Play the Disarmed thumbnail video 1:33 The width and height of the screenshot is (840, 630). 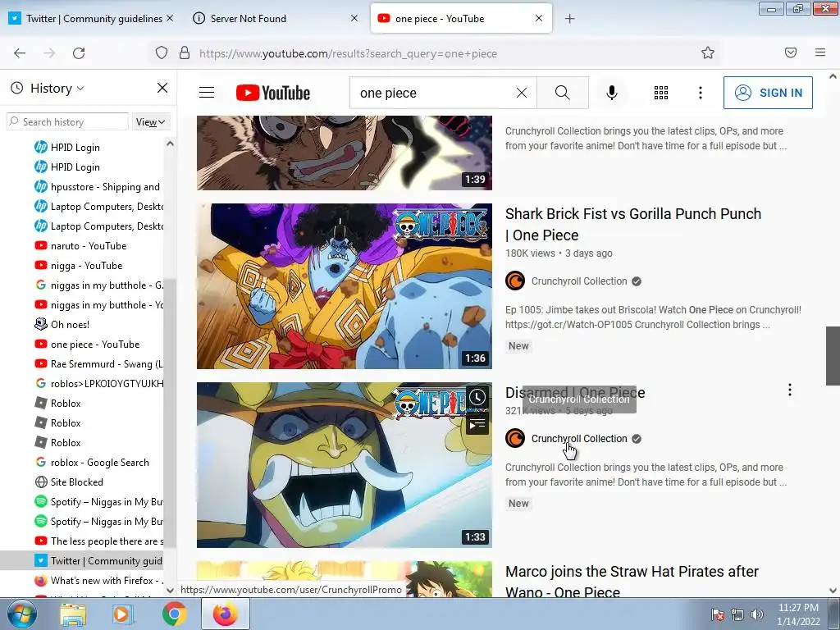pyautogui.click(x=345, y=465)
